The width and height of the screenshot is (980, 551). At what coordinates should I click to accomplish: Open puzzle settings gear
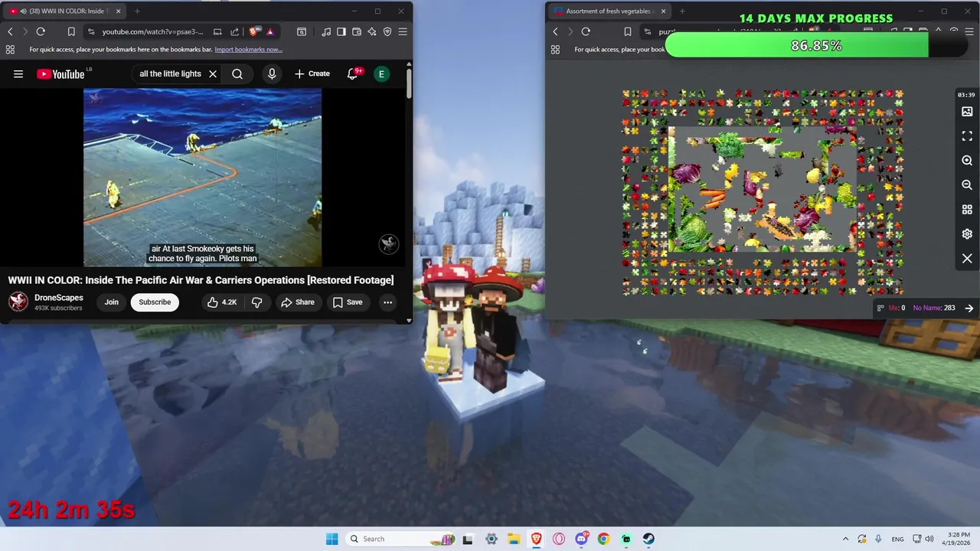tap(967, 234)
